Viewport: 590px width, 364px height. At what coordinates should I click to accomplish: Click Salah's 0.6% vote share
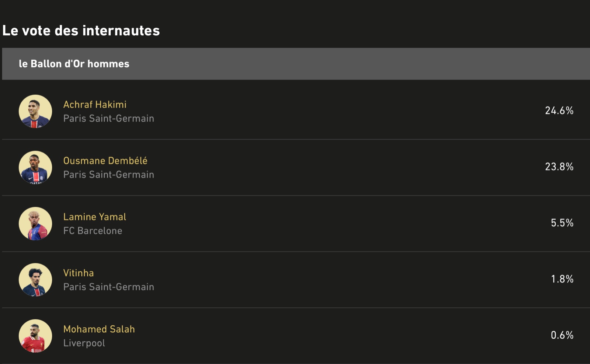click(x=562, y=335)
